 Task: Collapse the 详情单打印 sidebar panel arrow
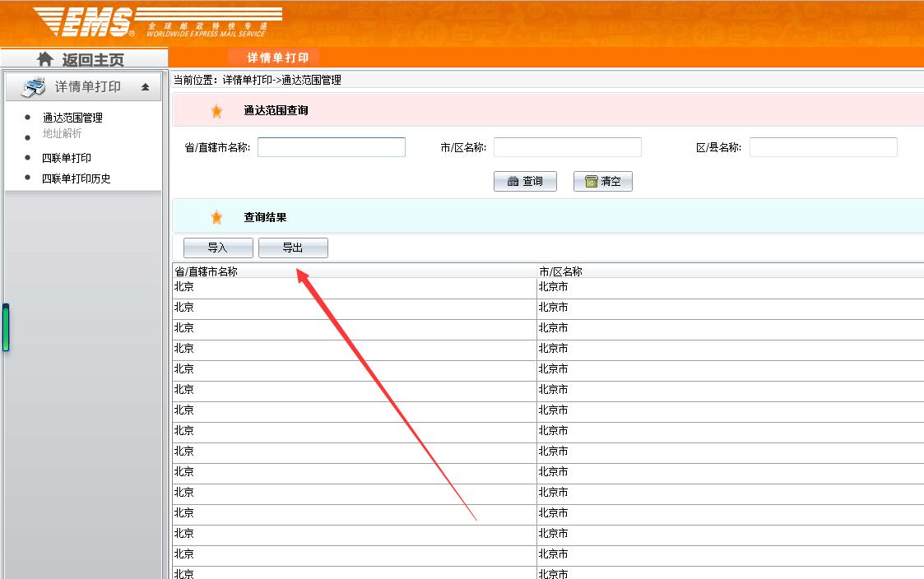coord(146,87)
